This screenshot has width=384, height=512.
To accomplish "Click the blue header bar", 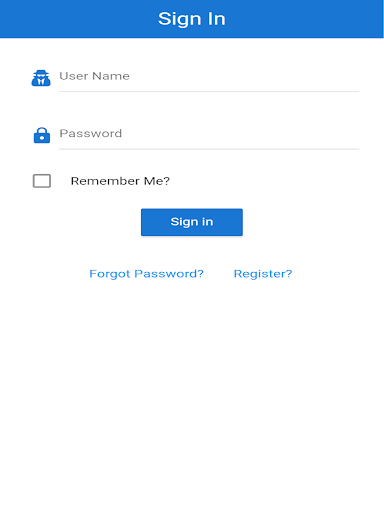I will (192, 19).
